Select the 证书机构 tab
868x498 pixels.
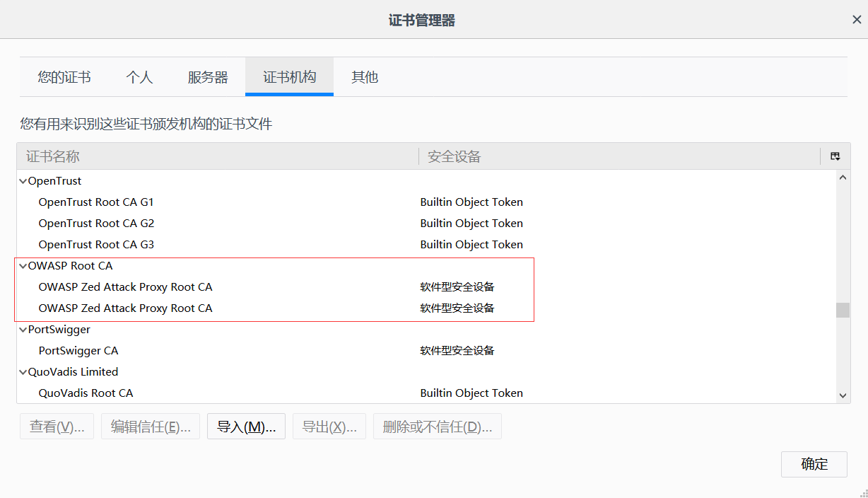[x=290, y=77]
